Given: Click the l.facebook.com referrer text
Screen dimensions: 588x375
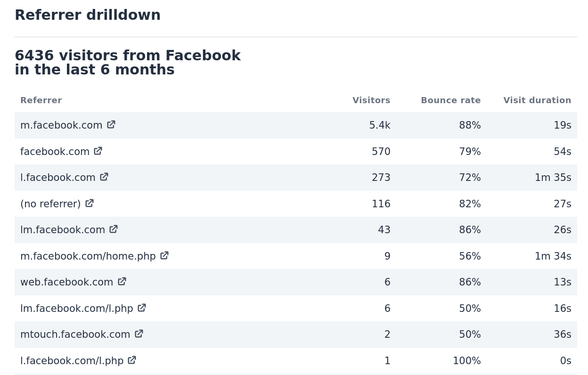Looking at the screenshot, I should click(57, 178).
